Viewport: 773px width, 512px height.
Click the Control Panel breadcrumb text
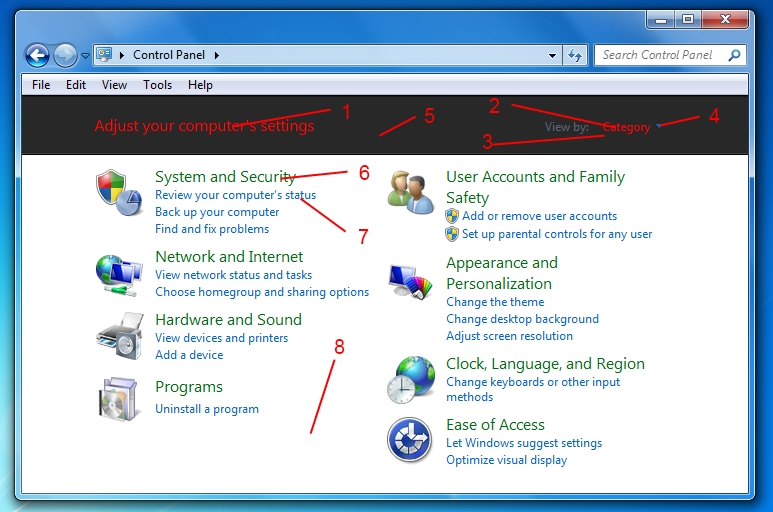(169, 55)
